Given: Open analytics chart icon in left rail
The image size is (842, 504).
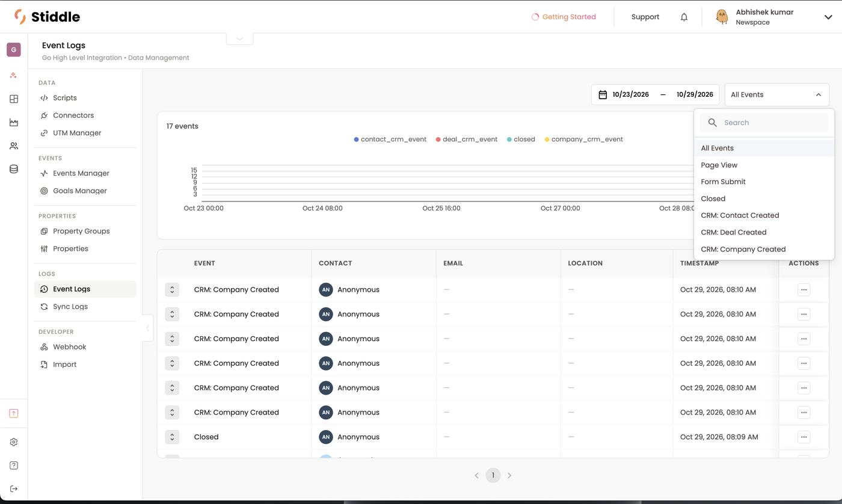Looking at the screenshot, I should pyautogui.click(x=14, y=123).
